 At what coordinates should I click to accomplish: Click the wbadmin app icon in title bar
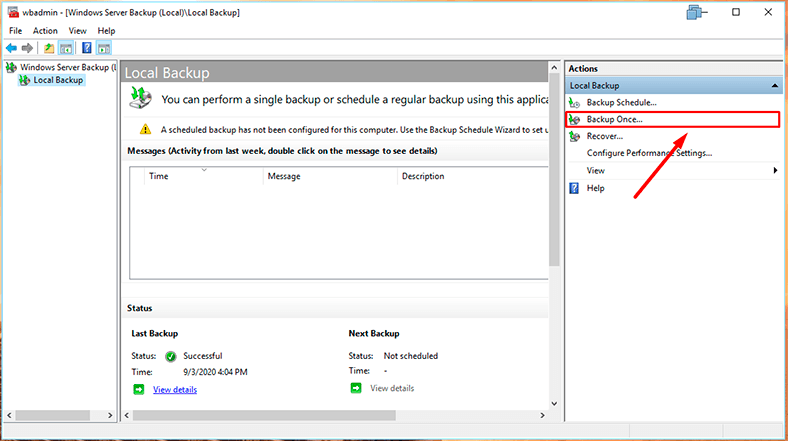[x=13, y=12]
